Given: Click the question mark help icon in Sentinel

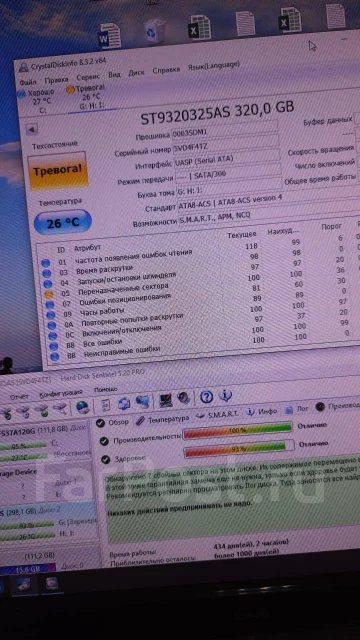Looking at the screenshot, I should [x=207, y=396].
